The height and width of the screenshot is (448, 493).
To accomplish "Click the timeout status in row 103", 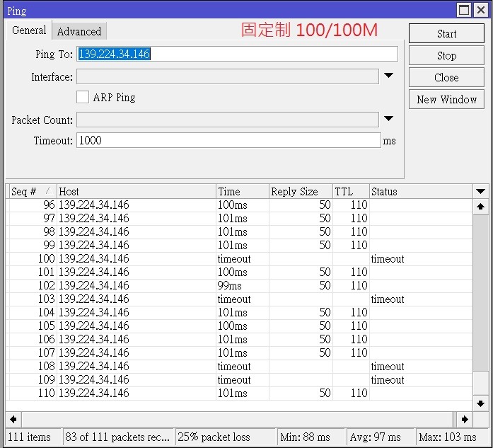I will tap(388, 299).
